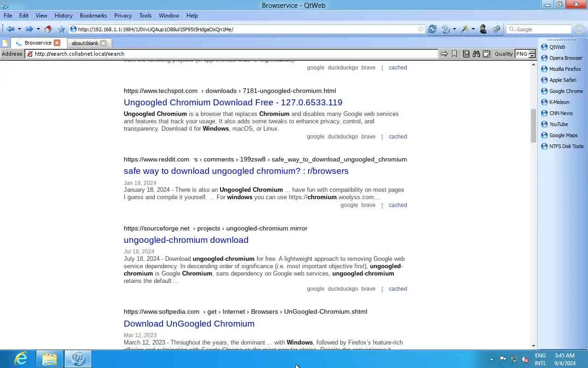Open Google Maps sidebar bookmark

(559, 135)
